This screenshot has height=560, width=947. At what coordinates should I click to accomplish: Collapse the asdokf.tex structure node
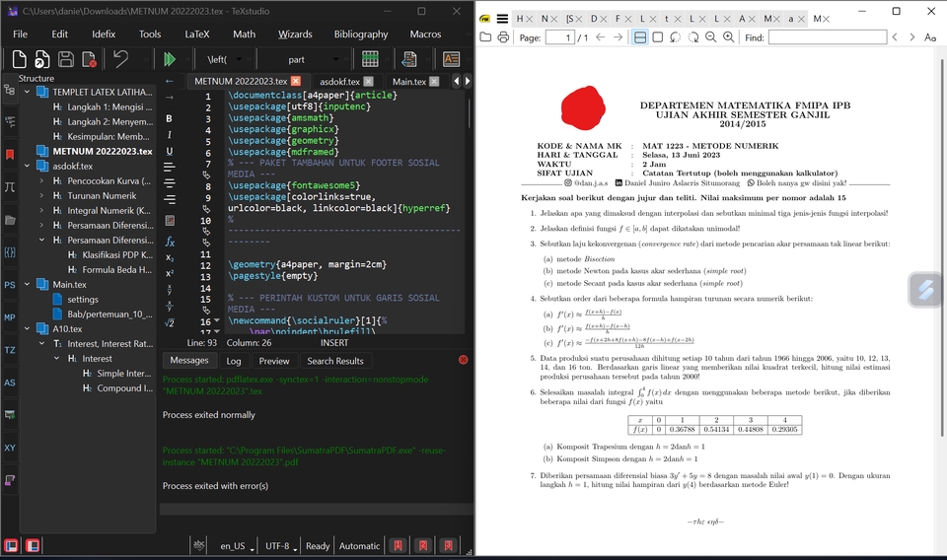[x=28, y=166]
